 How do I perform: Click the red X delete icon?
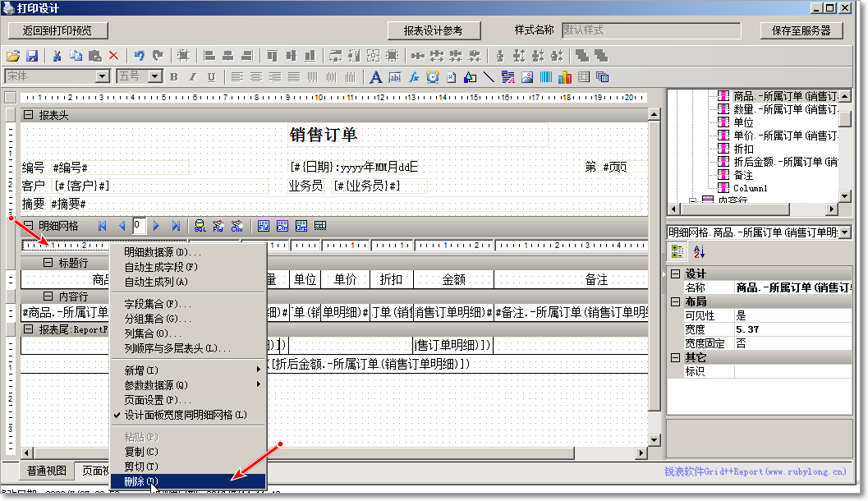113,55
